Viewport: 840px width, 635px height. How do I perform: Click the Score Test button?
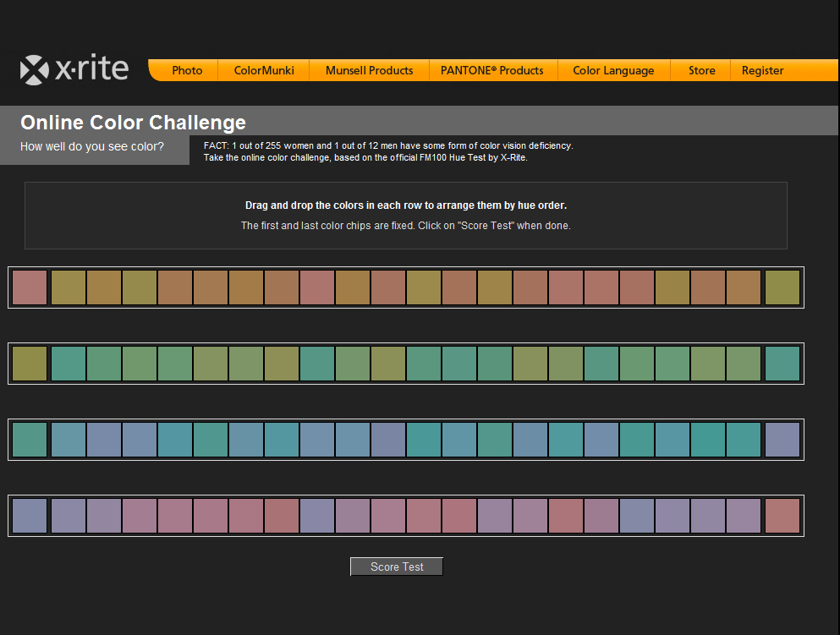click(397, 567)
